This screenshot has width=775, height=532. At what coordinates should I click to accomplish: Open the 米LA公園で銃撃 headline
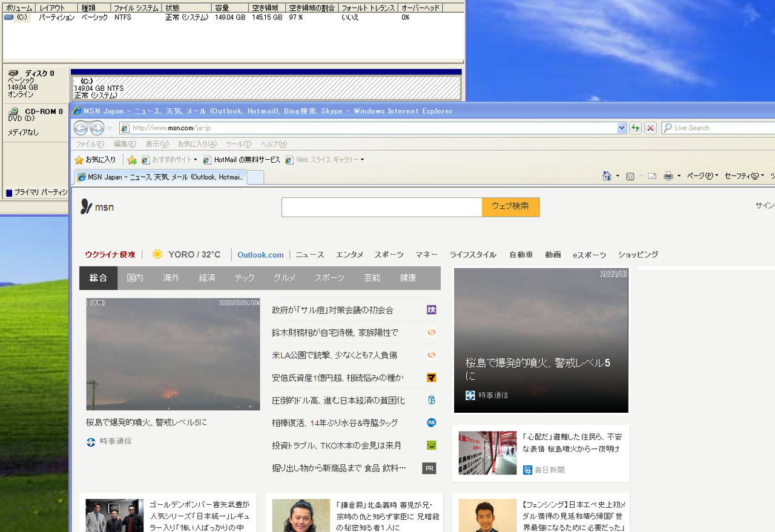(335, 355)
